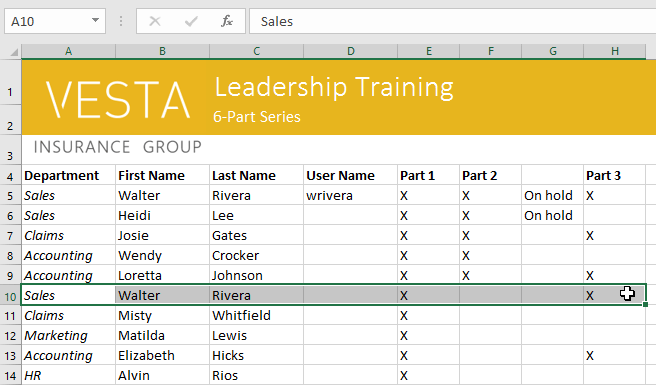The image size is (656, 385).
Task: Select the Whitfield last name cell
Action: 256,316
